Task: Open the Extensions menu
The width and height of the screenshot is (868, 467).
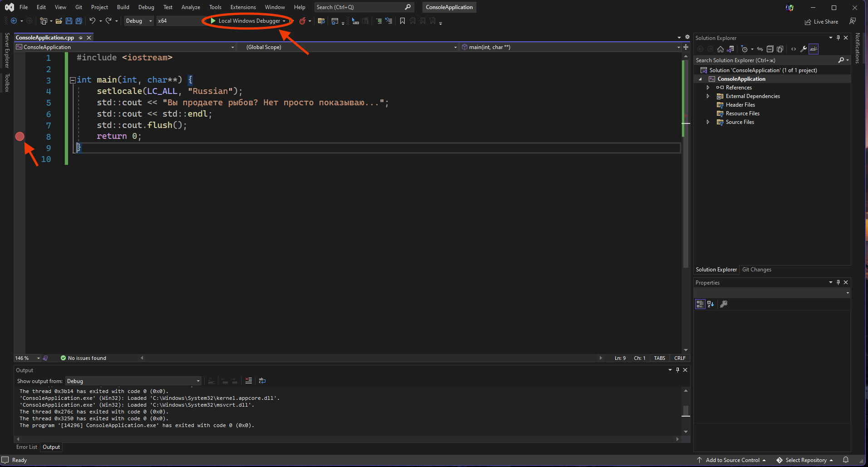Action: click(243, 7)
